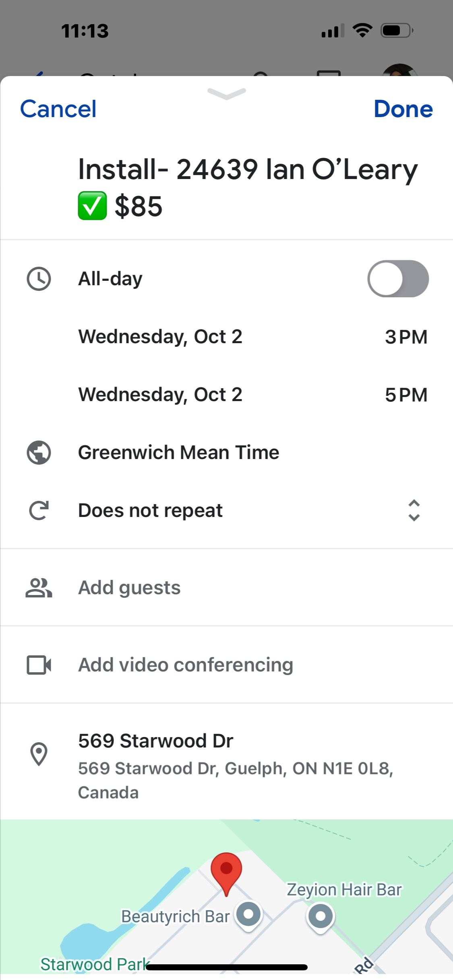
Task: Cancel editing the event
Action: [x=58, y=109]
